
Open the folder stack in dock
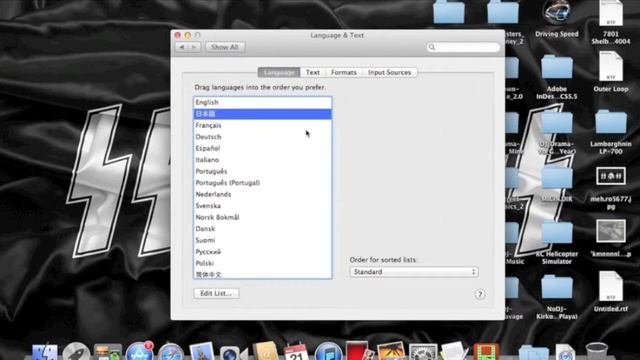pyautogui.click(x=533, y=353)
